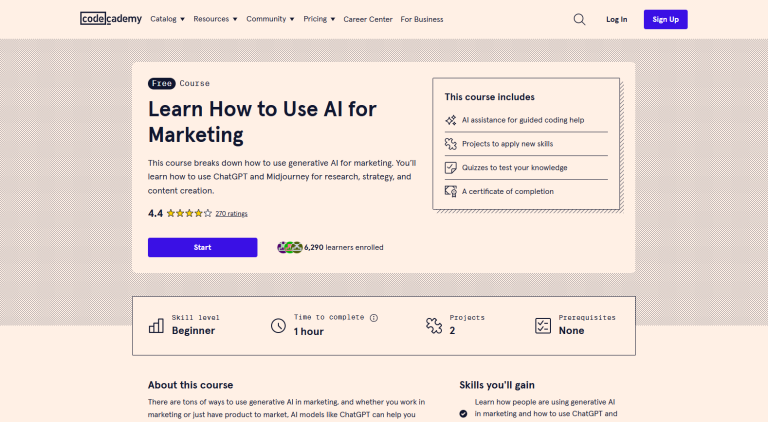Expand the Community dropdown menu
Viewport: 768px width, 422px height.
tap(270, 19)
